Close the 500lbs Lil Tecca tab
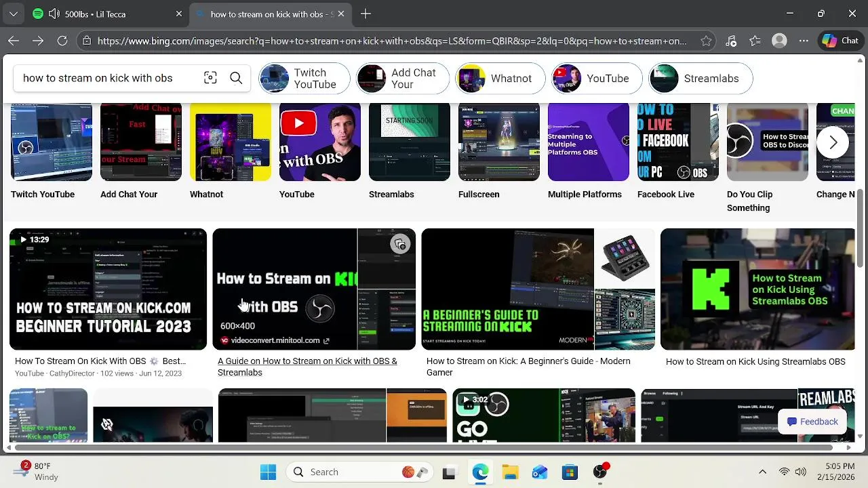The width and height of the screenshot is (868, 488). [x=179, y=14]
